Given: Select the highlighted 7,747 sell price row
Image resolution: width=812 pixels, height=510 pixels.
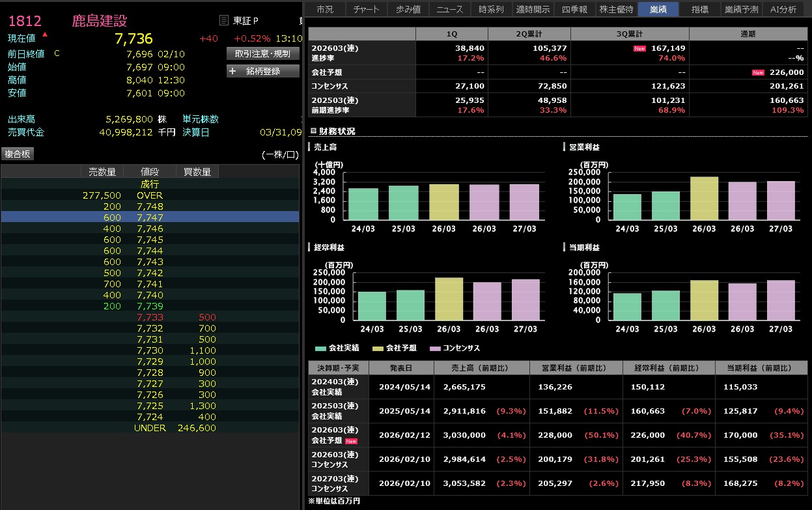Looking at the screenshot, I should (x=150, y=218).
